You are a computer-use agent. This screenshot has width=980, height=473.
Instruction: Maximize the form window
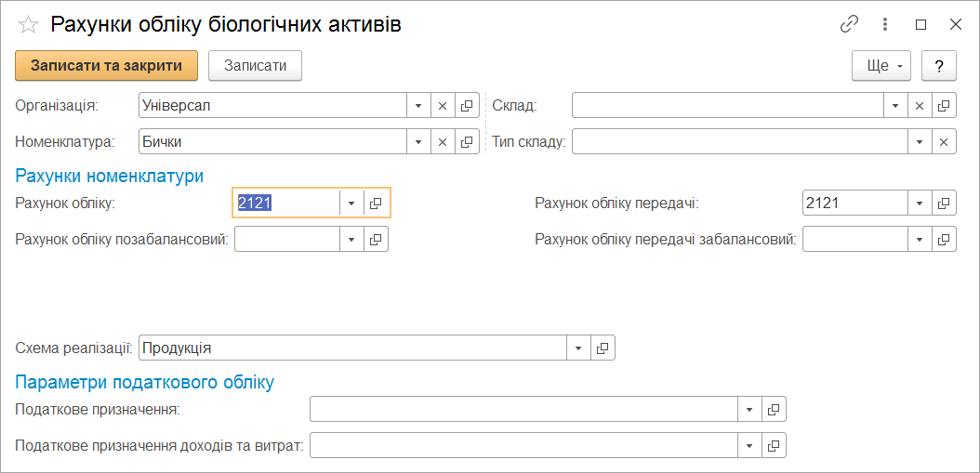pos(920,24)
